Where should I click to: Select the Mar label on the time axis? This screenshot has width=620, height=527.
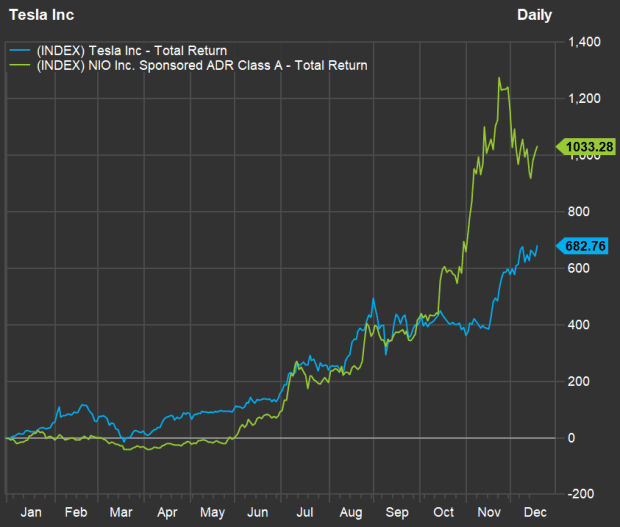(122, 510)
